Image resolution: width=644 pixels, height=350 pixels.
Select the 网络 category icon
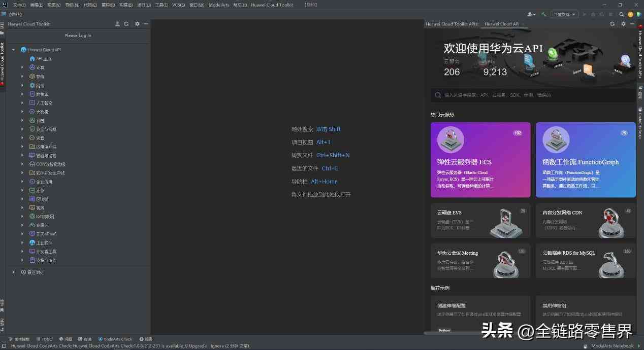click(32, 85)
